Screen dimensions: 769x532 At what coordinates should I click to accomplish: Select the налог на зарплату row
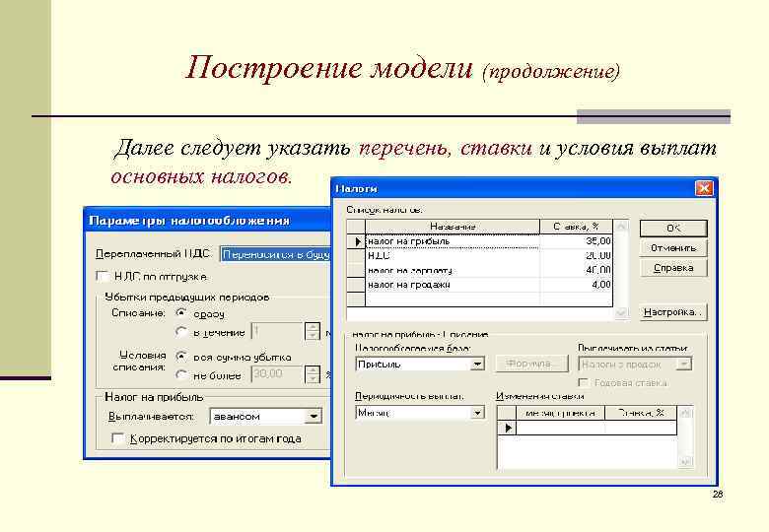[453, 270]
